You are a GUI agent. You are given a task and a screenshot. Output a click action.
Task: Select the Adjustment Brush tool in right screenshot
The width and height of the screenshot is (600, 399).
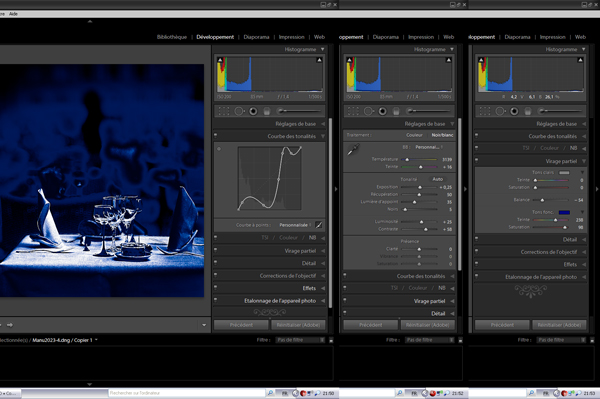(560, 111)
